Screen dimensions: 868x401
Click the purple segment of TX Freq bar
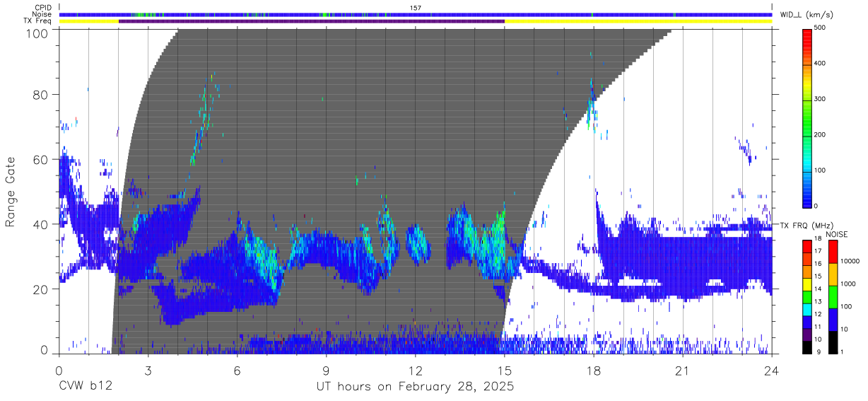312,21
